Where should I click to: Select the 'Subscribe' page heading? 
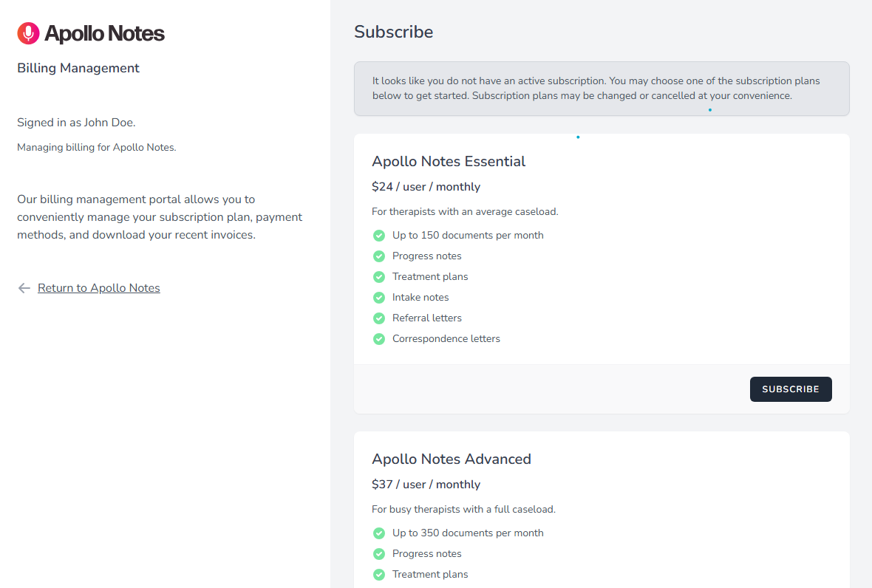coord(393,32)
